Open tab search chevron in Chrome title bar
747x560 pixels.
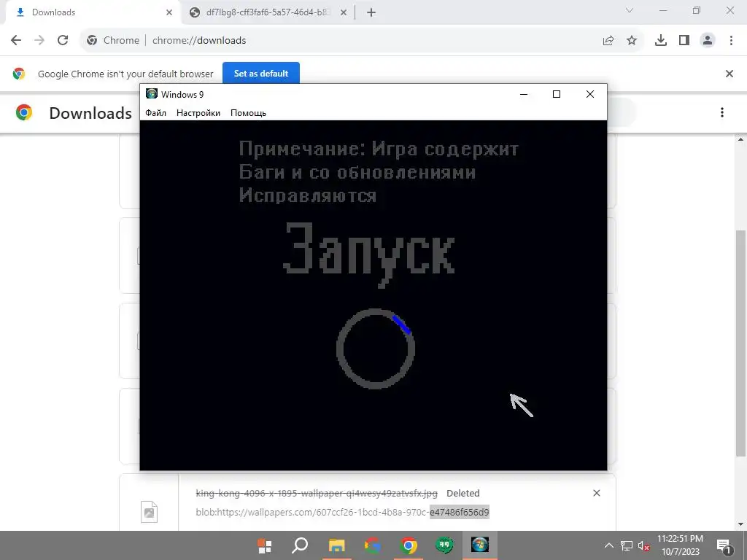[x=630, y=10]
